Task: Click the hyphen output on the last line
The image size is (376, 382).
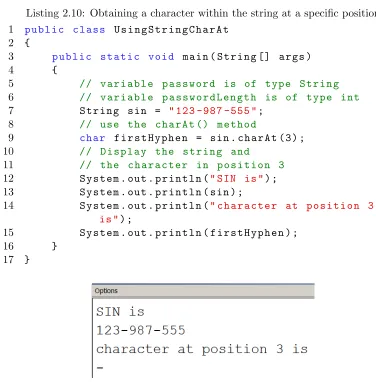Action: point(100,368)
